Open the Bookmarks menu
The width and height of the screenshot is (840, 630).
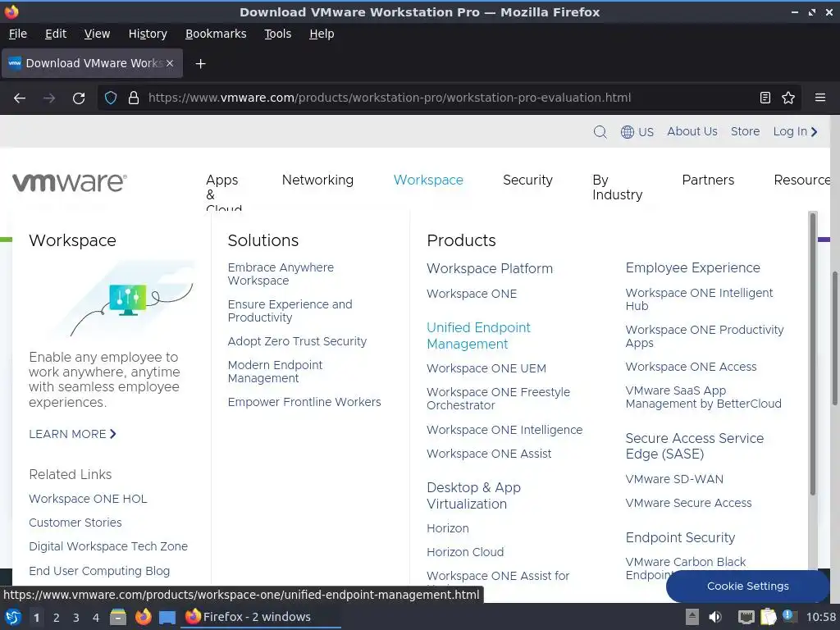coord(216,34)
